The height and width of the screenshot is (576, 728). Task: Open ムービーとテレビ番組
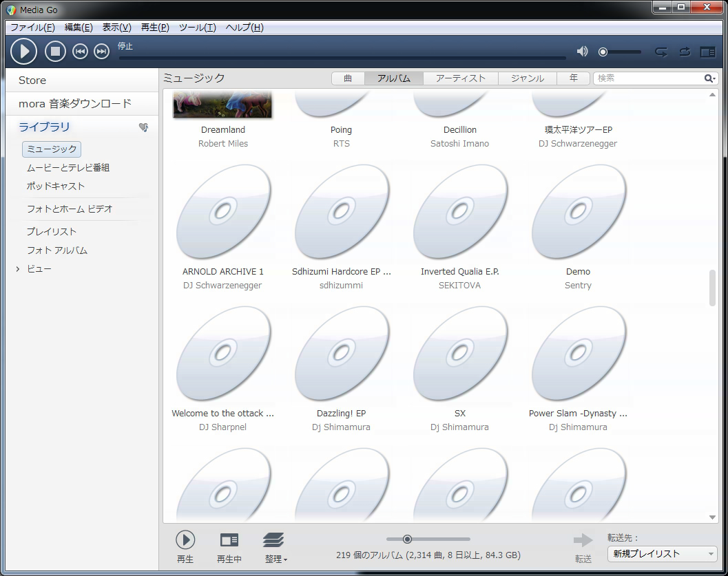[x=67, y=167]
